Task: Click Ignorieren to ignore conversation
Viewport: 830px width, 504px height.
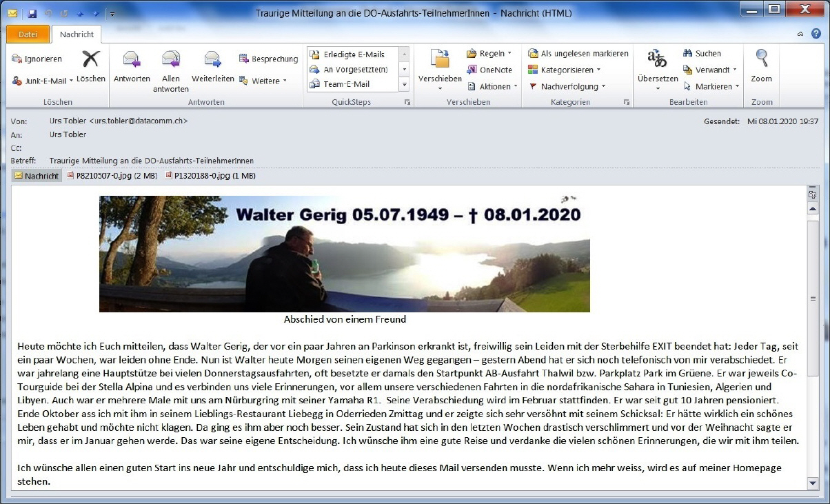Action: [x=37, y=59]
